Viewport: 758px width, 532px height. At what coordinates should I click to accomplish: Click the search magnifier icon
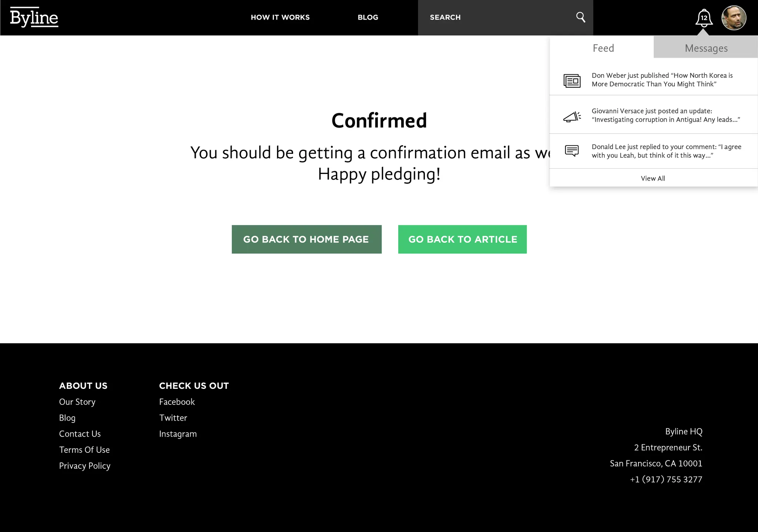tap(580, 17)
